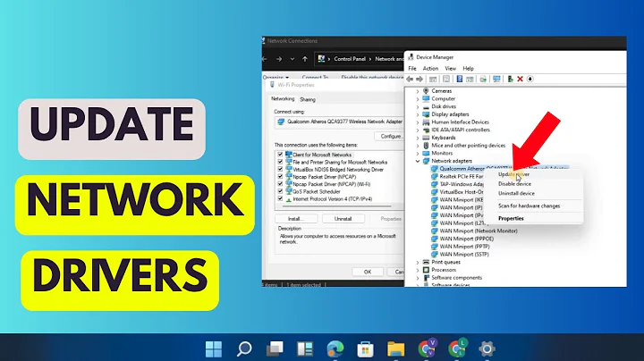Open the Help menu
Viewport: 644px width, 361px height.
(x=468, y=69)
